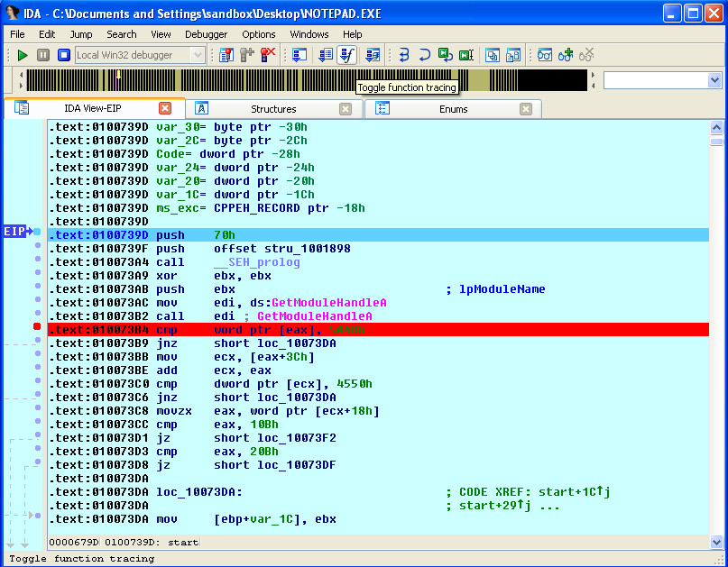
Task: Start the process with the green play icon
Action: (x=22, y=55)
